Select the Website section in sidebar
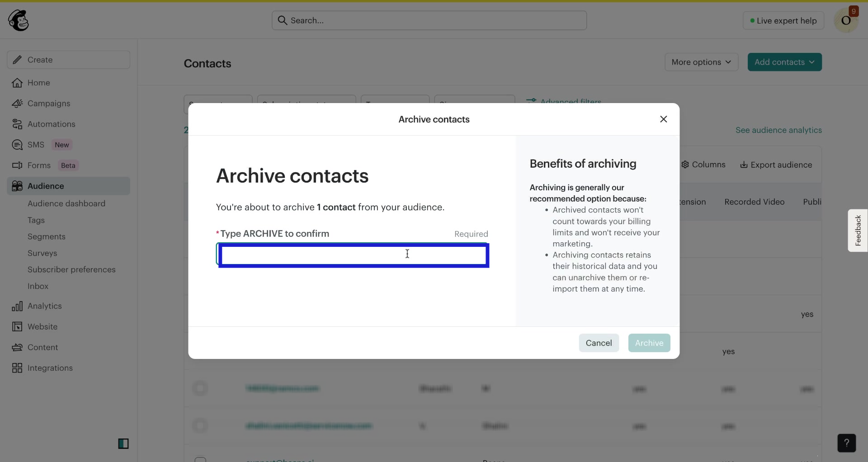868x462 pixels. (x=42, y=326)
